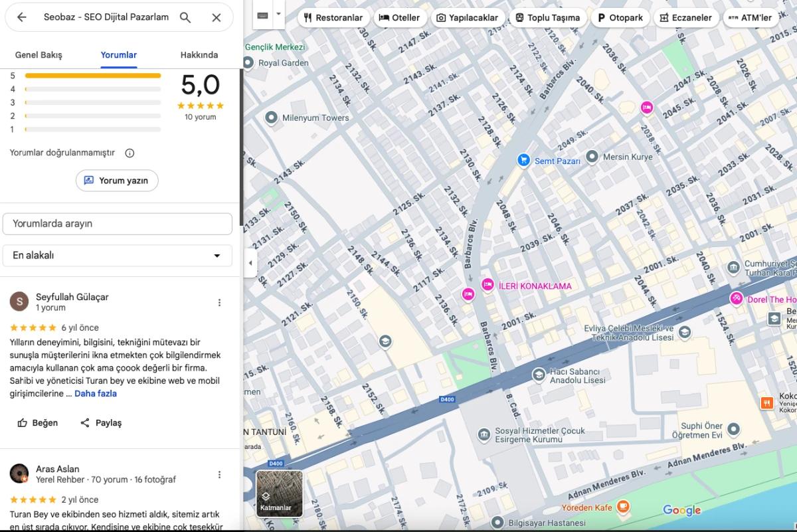Select the İLERİ KONAKLAMA hotel pin
The height and width of the screenshot is (532, 797).
(487, 285)
